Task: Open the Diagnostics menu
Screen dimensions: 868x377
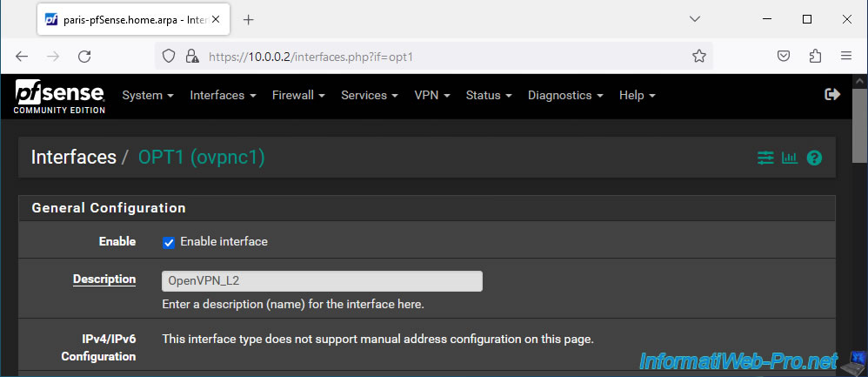Action: pyautogui.click(x=565, y=96)
